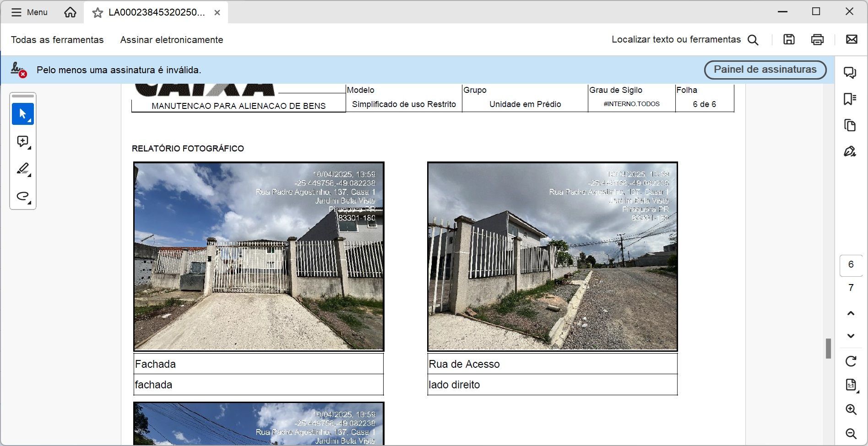Click the vertical scrollbar thumb
Image resolution: width=868 pixels, height=446 pixels.
pyautogui.click(x=828, y=349)
